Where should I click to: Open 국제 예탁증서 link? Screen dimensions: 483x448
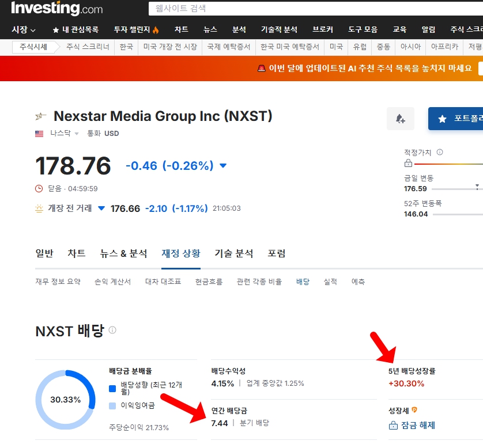[x=229, y=47]
